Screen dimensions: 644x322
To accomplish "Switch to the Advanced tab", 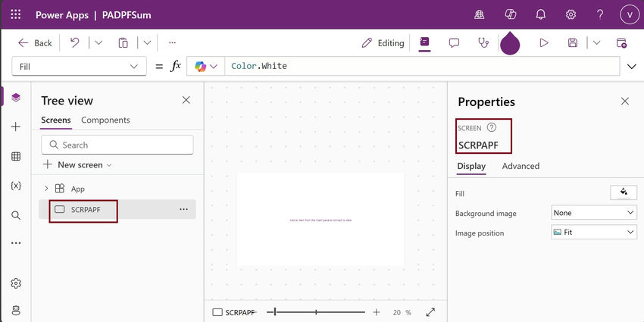I will pyautogui.click(x=521, y=167).
